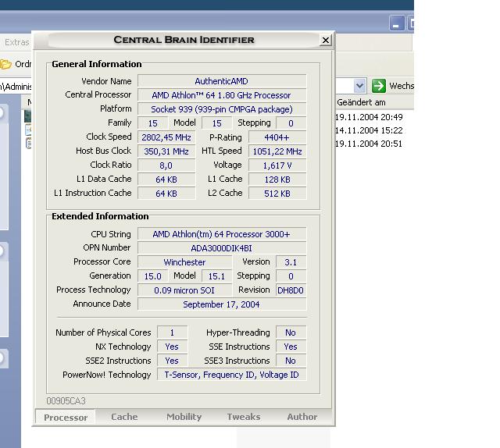Click the Hyper-Threading value No
This screenshot has height=448, width=500.
[291, 332]
